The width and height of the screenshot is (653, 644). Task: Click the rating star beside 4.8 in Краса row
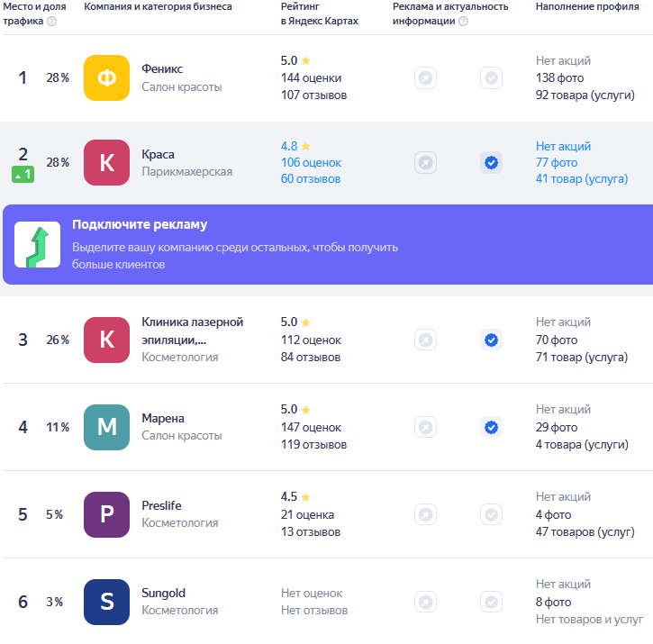tap(305, 146)
